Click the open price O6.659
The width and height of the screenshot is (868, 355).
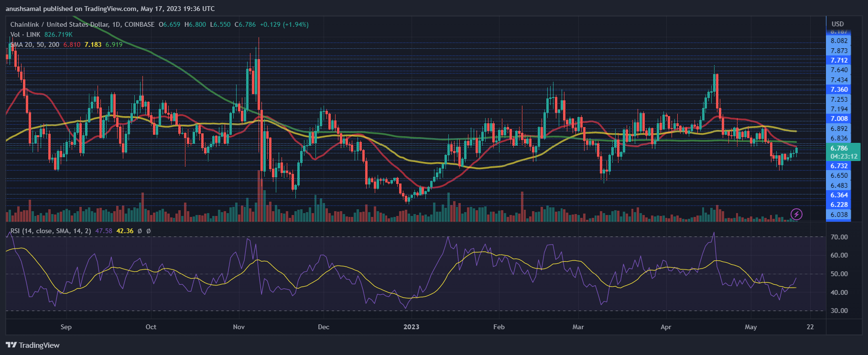(x=170, y=24)
